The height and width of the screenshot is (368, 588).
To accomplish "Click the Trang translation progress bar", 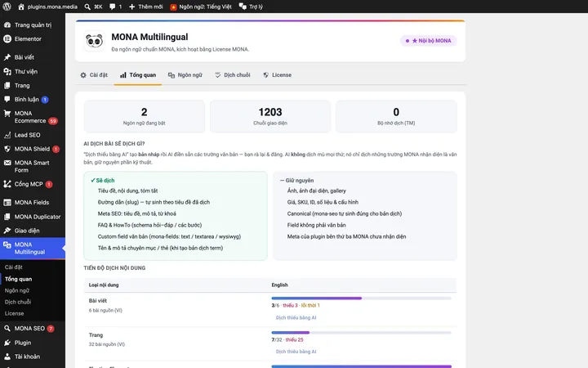I will pyautogui.click(x=361, y=332).
